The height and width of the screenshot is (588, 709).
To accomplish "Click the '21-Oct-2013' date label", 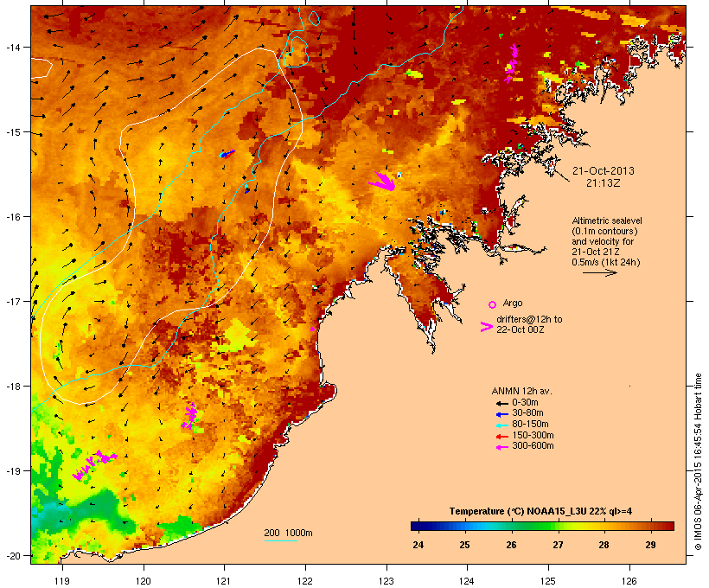I will coord(604,171).
